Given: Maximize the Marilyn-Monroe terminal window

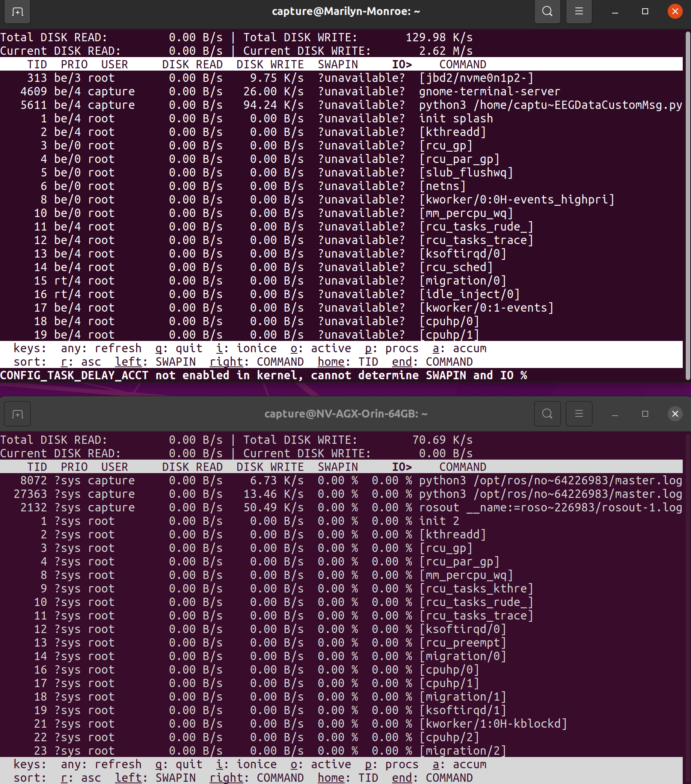Looking at the screenshot, I should click(645, 12).
